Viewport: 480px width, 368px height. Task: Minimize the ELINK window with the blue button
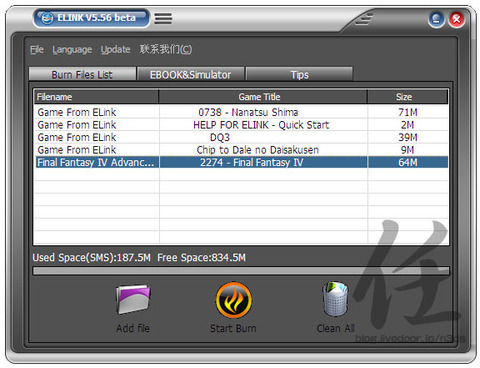436,19
